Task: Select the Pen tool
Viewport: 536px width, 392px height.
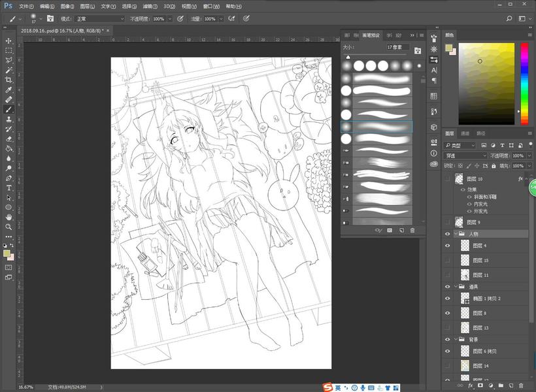Action: pos(8,178)
